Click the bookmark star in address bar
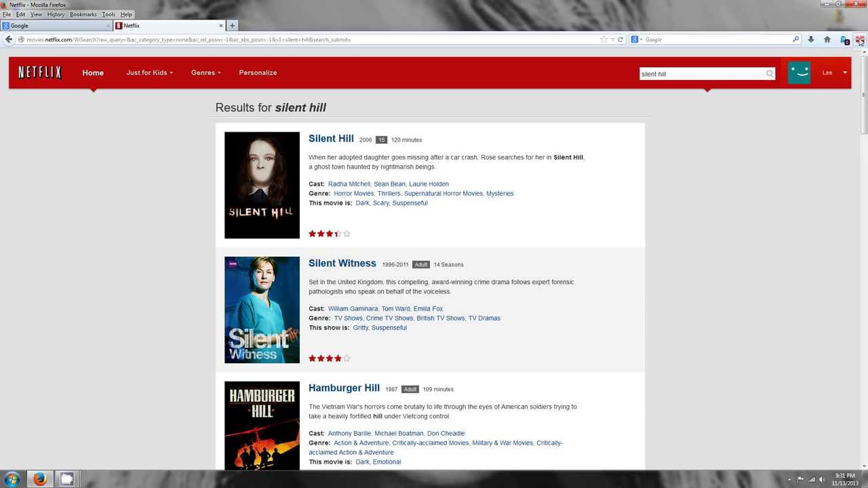This screenshot has width=868, height=488. point(604,39)
